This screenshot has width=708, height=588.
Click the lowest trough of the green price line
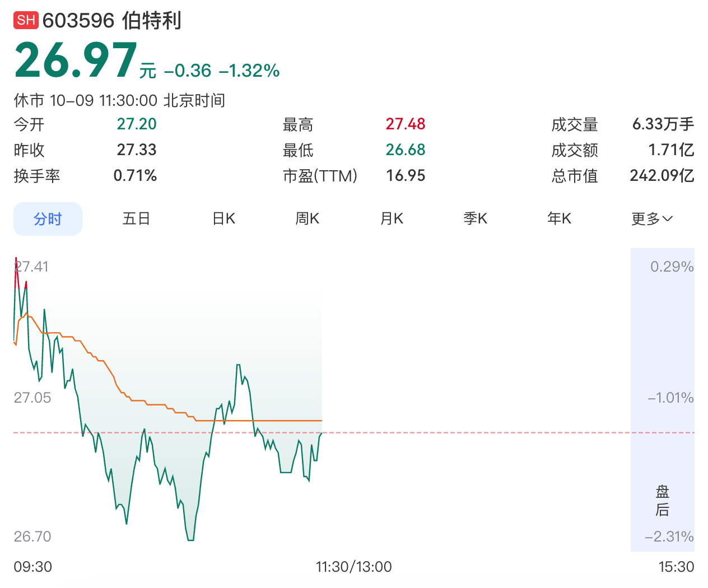click(190, 539)
